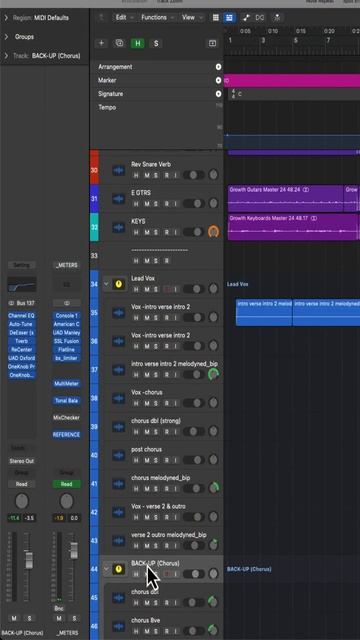Open the REFERENCE plugin slot
The width and height of the screenshot is (360, 640).
pyautogui.click(x=67, y=435)
